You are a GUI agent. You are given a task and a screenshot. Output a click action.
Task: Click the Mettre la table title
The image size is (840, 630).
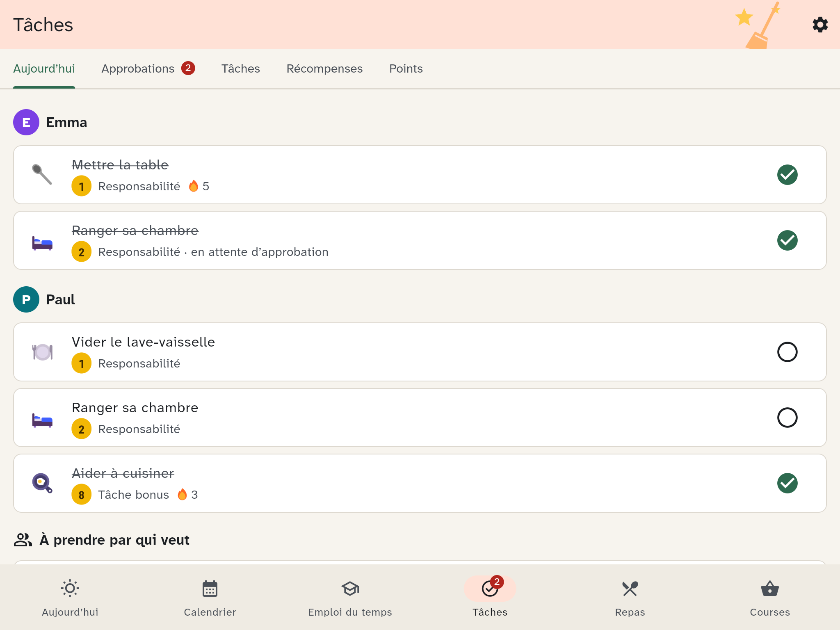click(120, 165)
